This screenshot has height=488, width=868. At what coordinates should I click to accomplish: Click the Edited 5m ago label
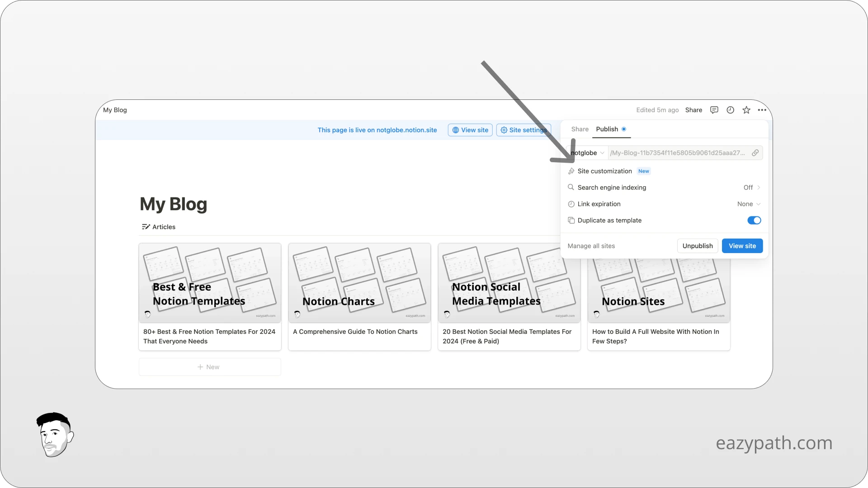click(x=657, y=110)
